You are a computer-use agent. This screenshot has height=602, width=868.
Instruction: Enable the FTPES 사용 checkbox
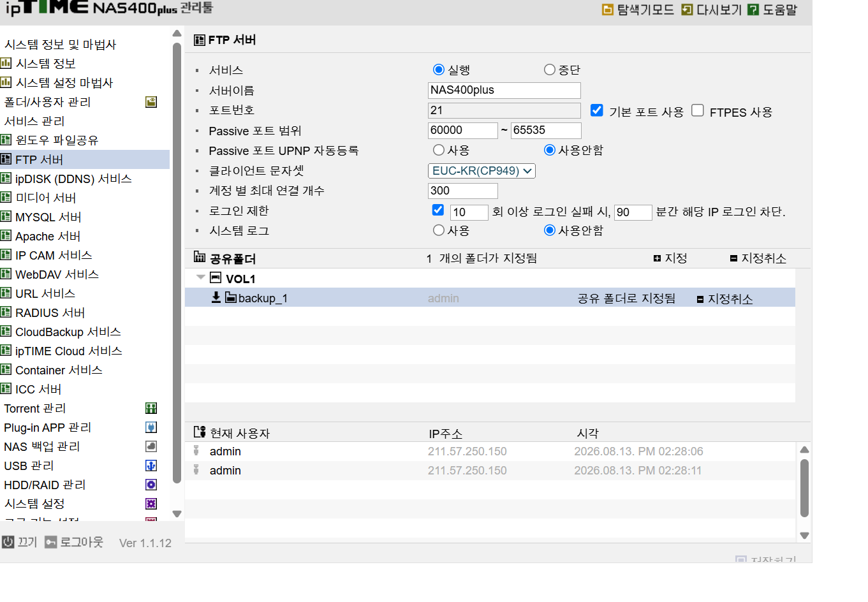click(698, 110)
